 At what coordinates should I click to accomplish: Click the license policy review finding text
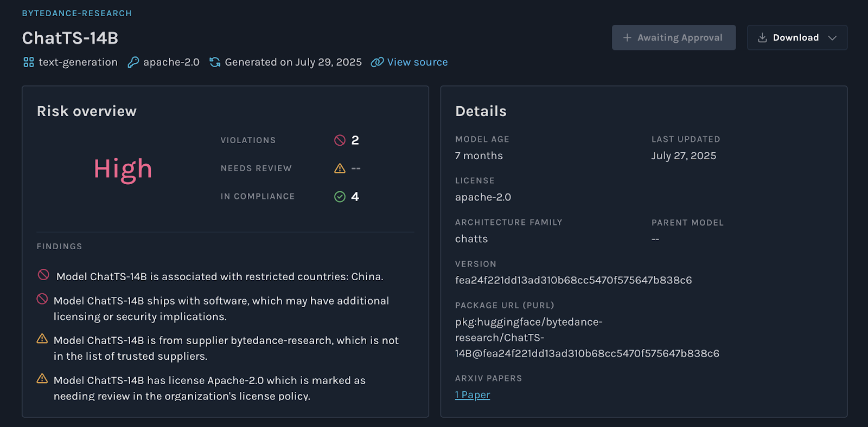click(209, 389)
